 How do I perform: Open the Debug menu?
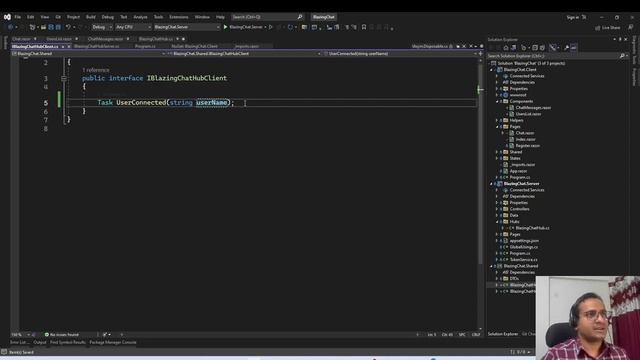click(108, 17)
